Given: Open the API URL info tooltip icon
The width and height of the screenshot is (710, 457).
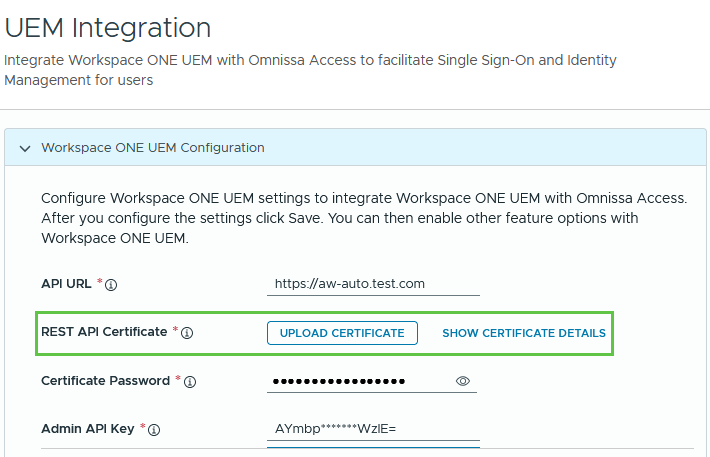Looking at the screenshot, I should click(x=111, y=285).
